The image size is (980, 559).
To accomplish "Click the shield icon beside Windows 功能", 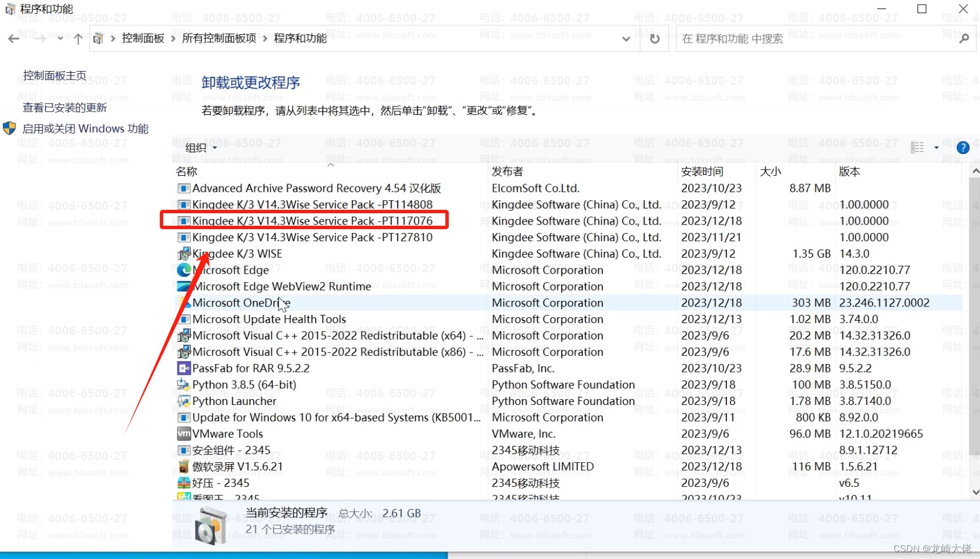I will point(10,128).
